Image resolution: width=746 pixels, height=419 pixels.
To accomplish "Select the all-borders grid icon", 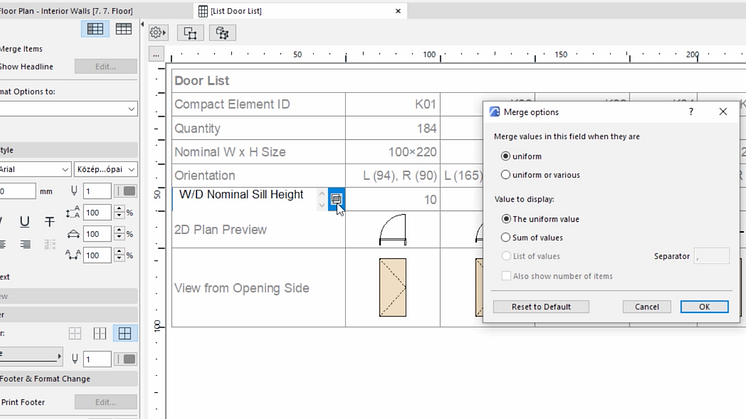I will point(125,333).
